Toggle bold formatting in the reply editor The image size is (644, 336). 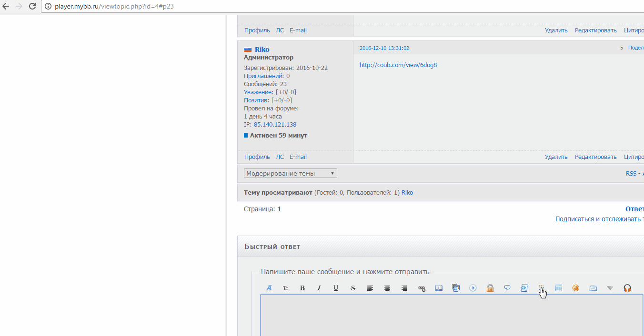coord(302,288)
